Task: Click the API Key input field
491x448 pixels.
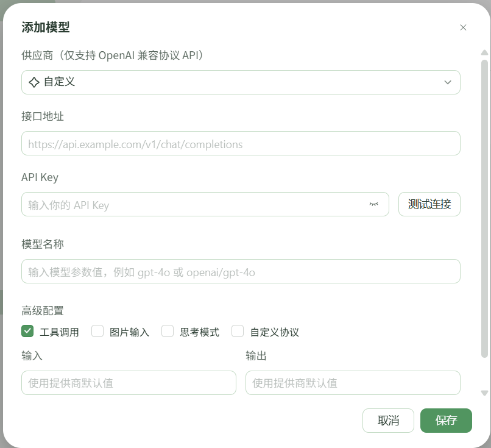Action: pos(205,204)
